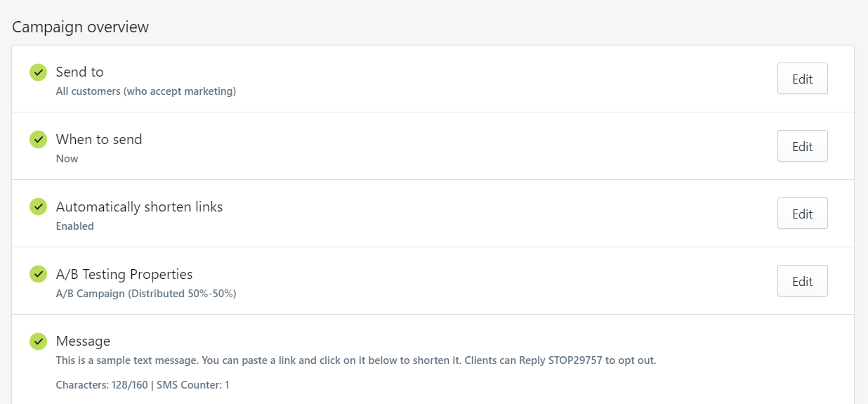Click the Send to row title
Viewport: 868px width, 404px height.
click(80, 72)
